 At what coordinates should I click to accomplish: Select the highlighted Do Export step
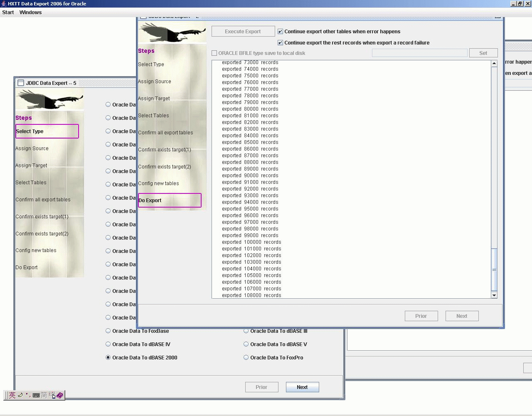pos(170,201)
